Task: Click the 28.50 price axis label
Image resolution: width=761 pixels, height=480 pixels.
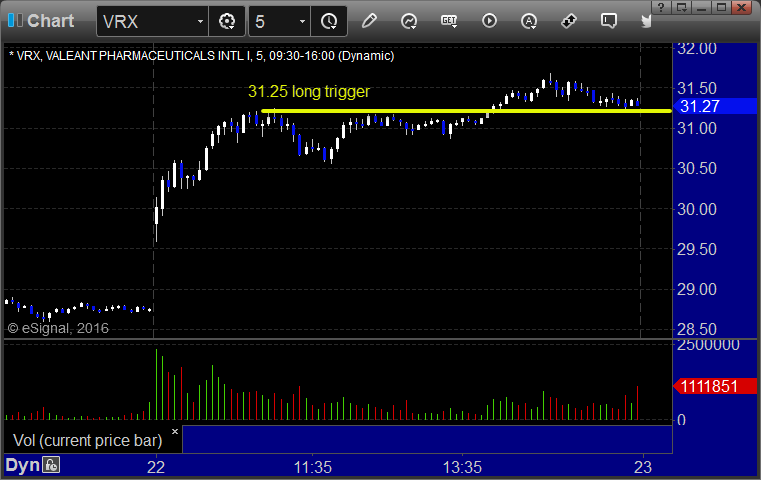Action: 696,330
